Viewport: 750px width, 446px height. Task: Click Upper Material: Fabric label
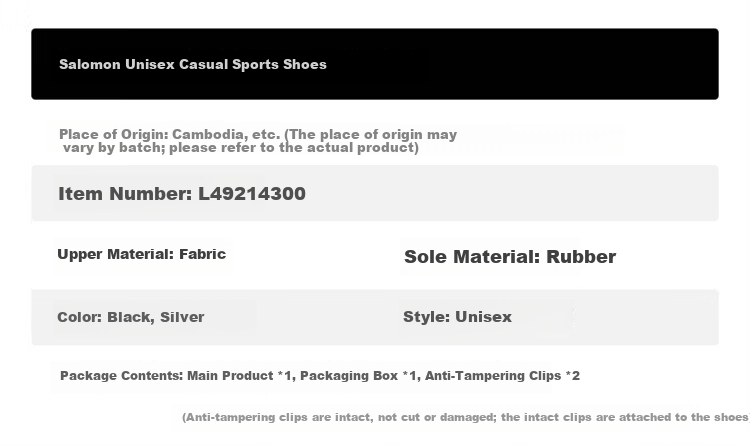142,254
